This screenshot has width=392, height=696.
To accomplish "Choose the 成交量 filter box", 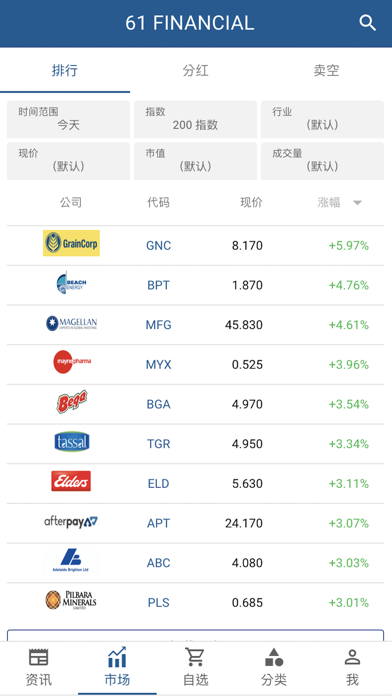I will point(322,161).
